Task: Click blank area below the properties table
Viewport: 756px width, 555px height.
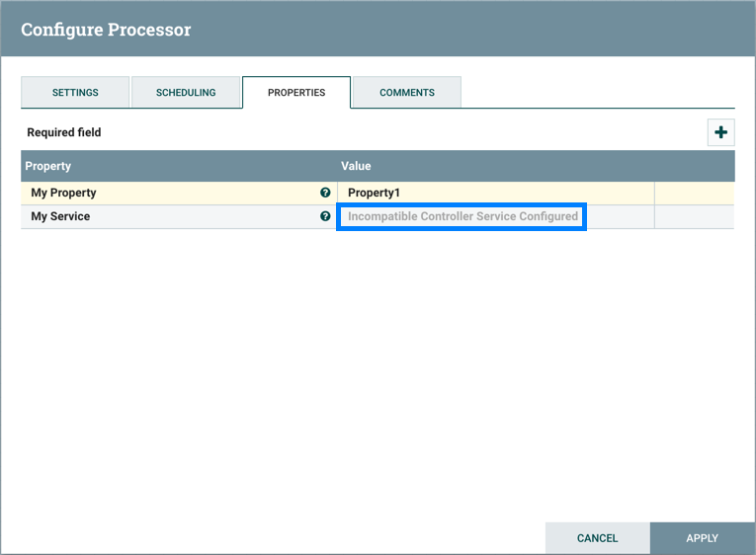Action: click(378, 375)
